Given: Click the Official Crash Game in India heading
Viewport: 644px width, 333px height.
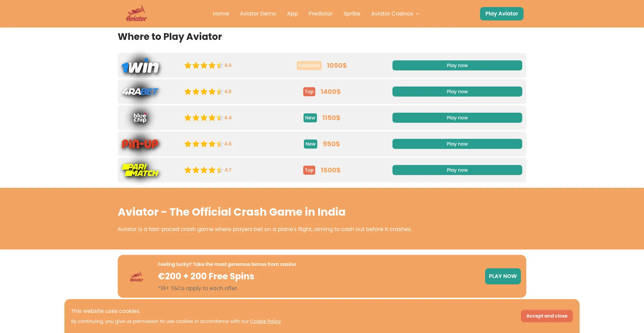Looking at the screenshot, I should (231, 212).
